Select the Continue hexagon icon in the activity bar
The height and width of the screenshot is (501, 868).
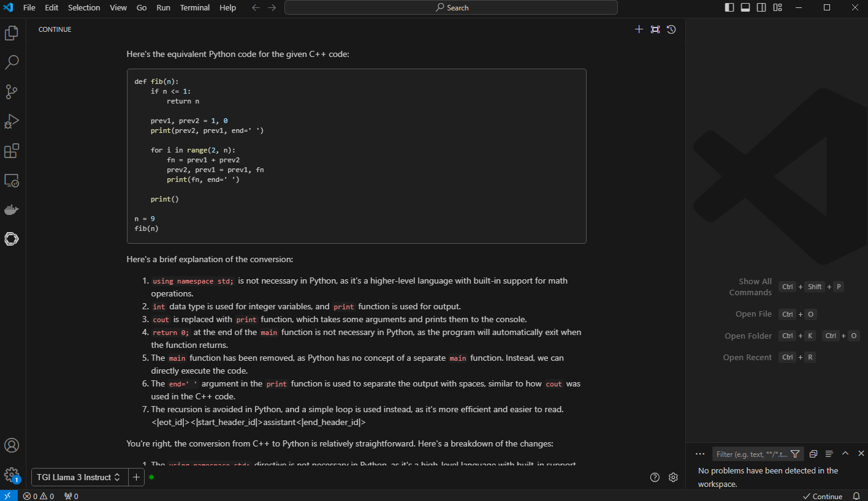12,239
